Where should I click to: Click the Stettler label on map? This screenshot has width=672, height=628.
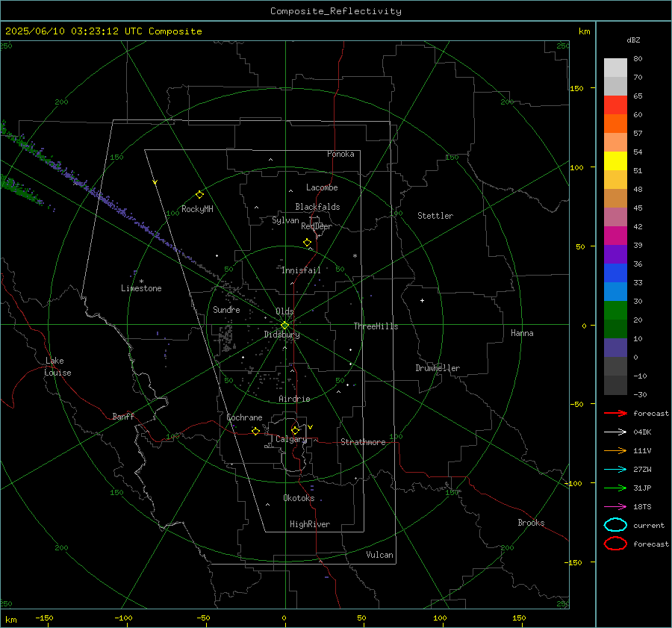pyautogui.click(x=435, y=216)
